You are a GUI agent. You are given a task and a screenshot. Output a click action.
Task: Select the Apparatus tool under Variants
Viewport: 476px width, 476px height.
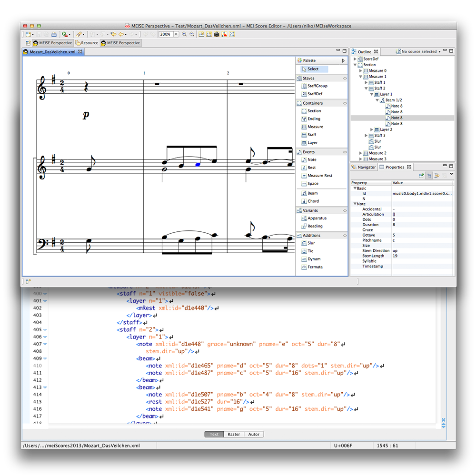[317, 218]
